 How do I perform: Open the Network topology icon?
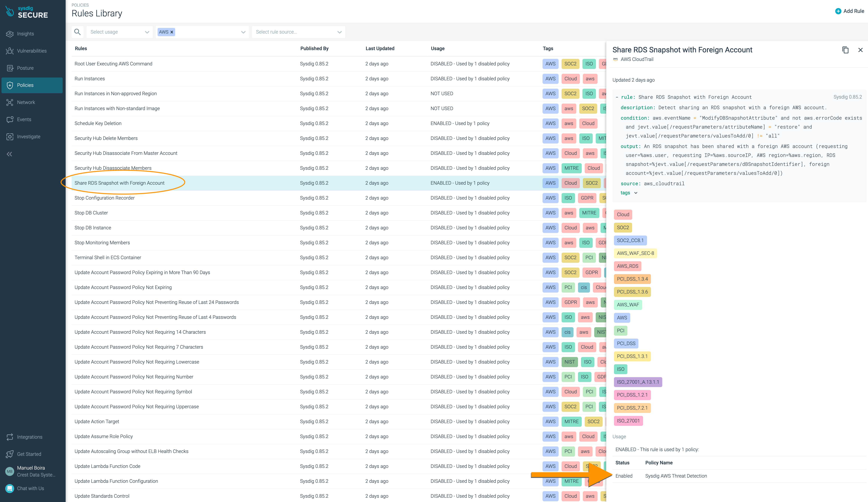tap(10, 102)
